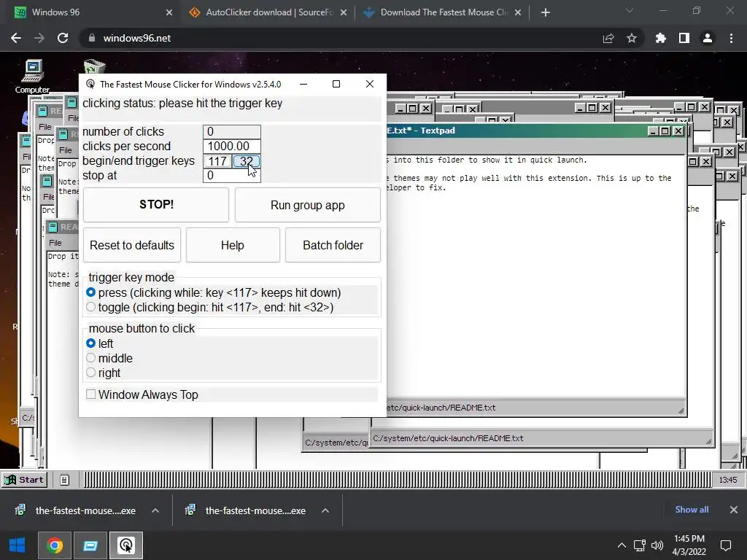Click the lock icon beside windows96.net

(x=92, y=38)
